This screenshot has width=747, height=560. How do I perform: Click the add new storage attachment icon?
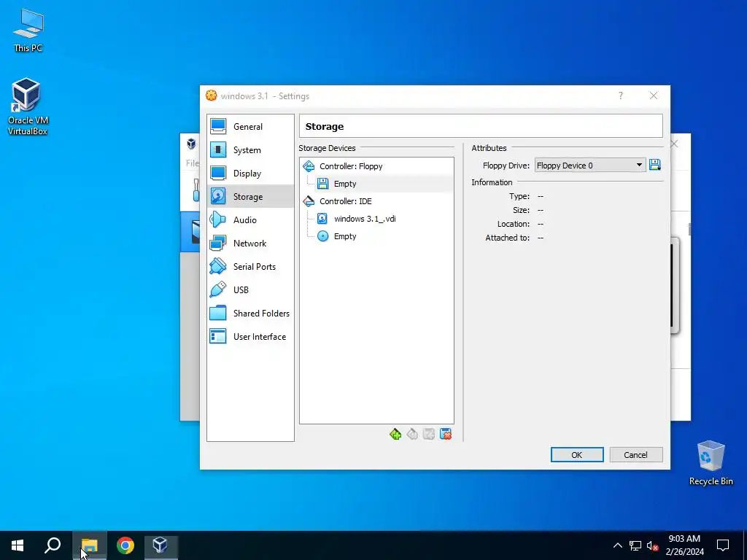coord(429,435)
